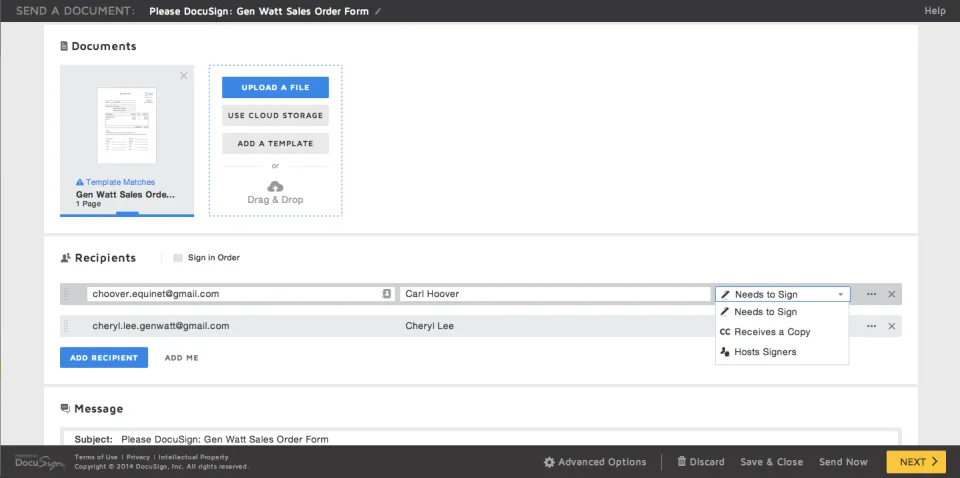
Task: Remove the Carl Hoover recipient
Action: 891,294
